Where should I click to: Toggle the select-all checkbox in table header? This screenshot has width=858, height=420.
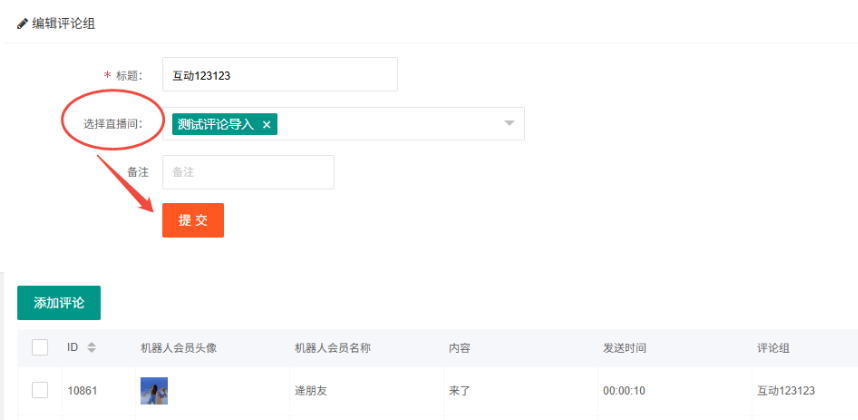(x=40, y=348)
